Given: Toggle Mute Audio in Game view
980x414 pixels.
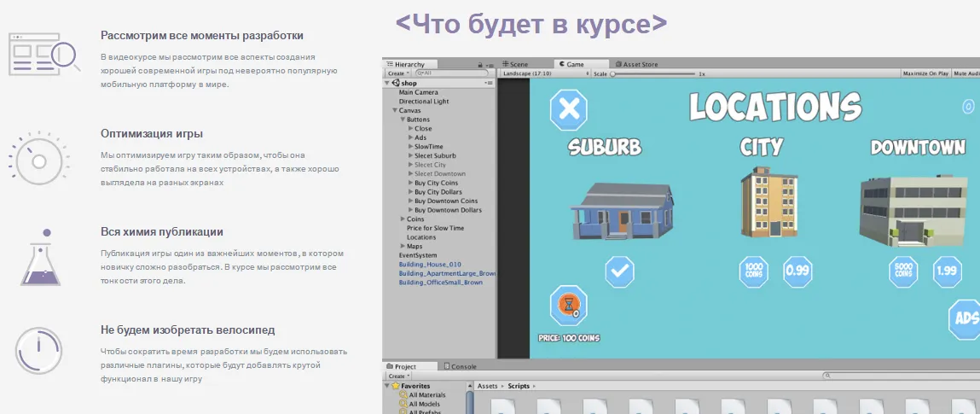Looking at the screenshot, I should pos(966,74).
